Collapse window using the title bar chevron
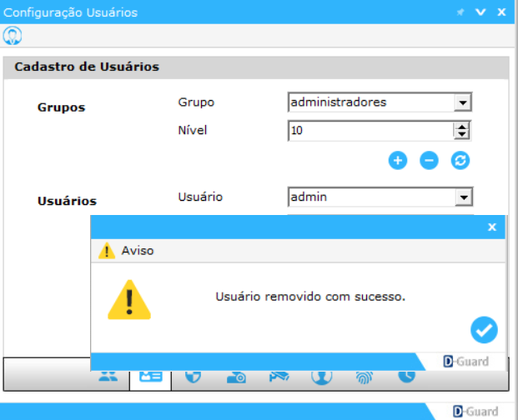Image resolution: width=518 pixels, height=420 pixels. click(480, 12)
